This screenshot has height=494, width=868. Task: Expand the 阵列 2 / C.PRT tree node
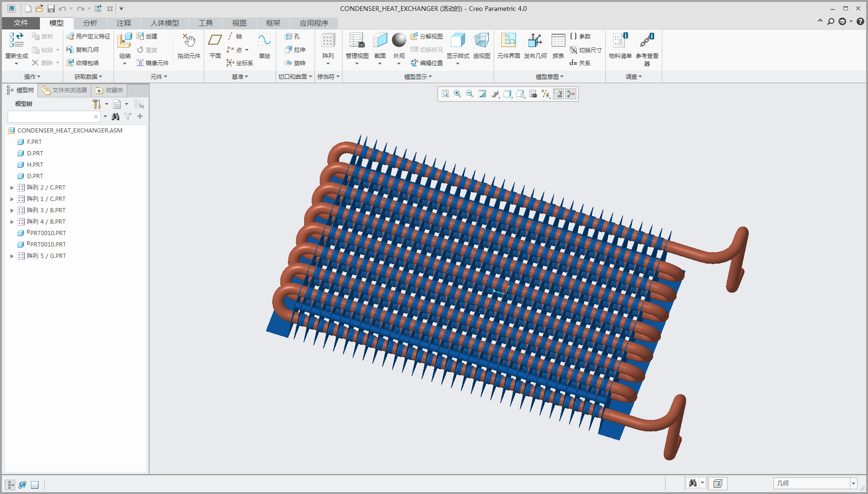click(x=12, y=188)
